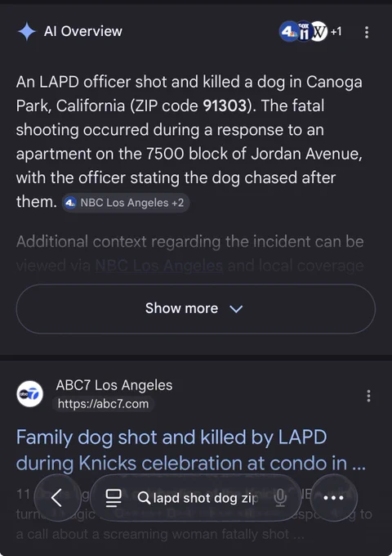Open the ABC7 result three-dot menu

pos(368,396)
